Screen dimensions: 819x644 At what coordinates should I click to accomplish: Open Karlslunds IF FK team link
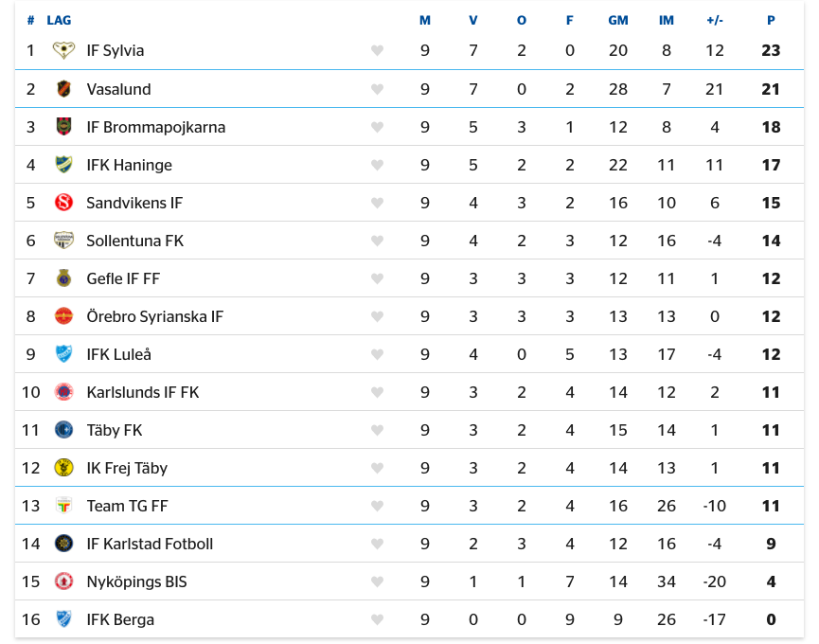tap(143, 392)
